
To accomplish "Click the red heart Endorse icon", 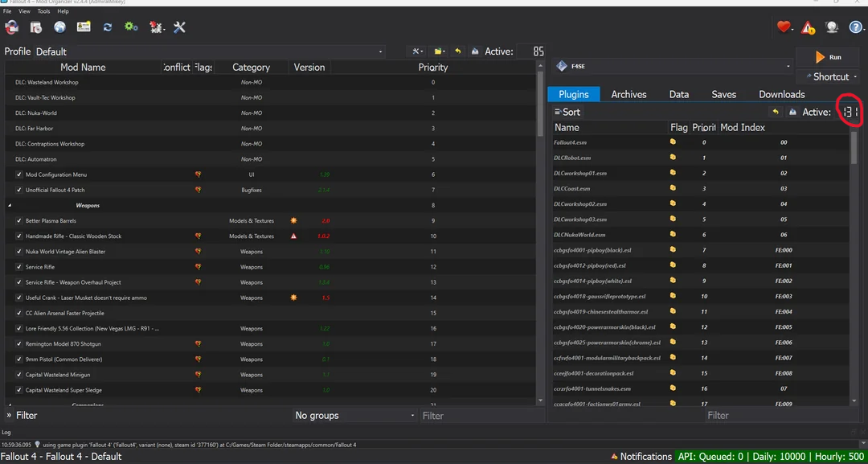I will (x=784, y=27).
